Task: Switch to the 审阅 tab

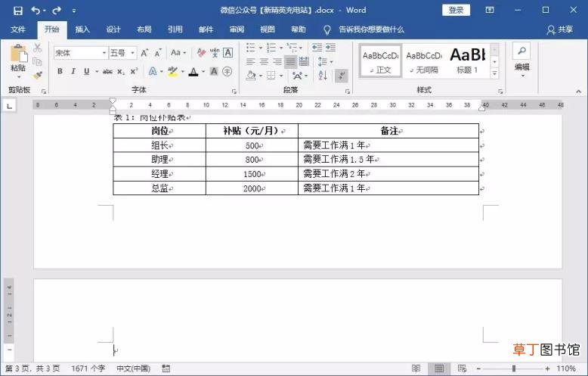Action: click(x=237, y=30)
